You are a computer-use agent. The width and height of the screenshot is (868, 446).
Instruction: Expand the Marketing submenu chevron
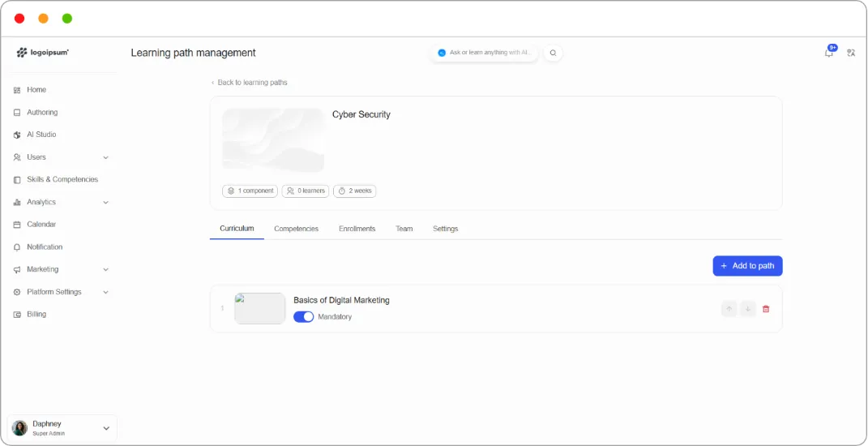click(x=105, y=269)
